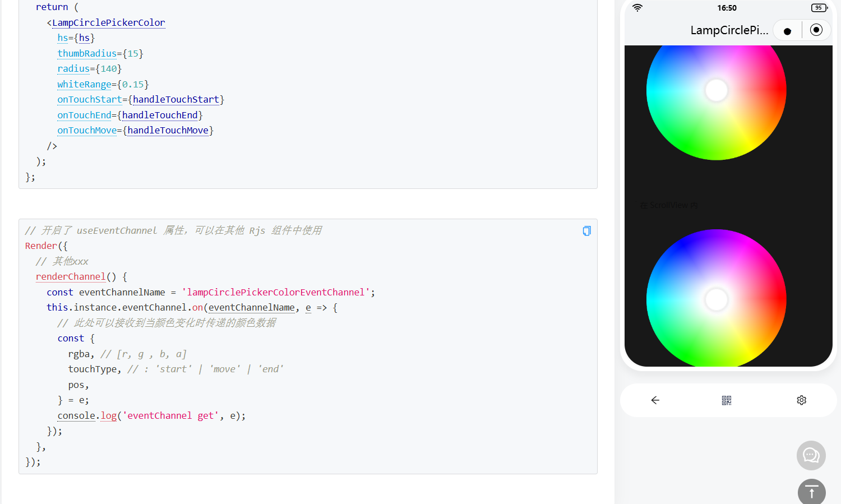Click the back arrow below the phone preview
The width and height of the screenshot is (841, 504).
coord(655,400)
